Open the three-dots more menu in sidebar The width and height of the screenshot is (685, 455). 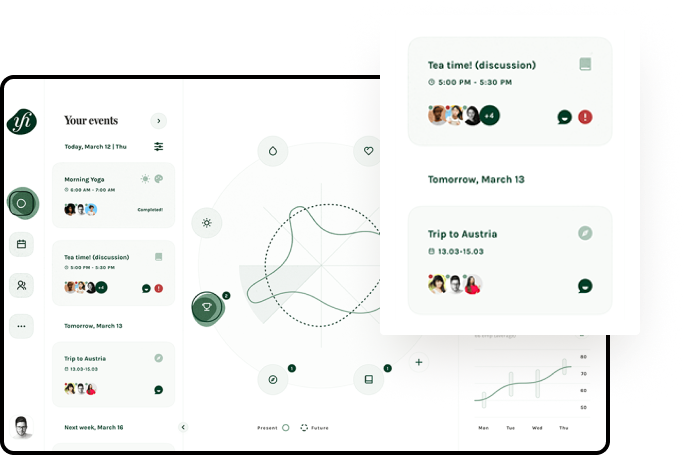22,325
